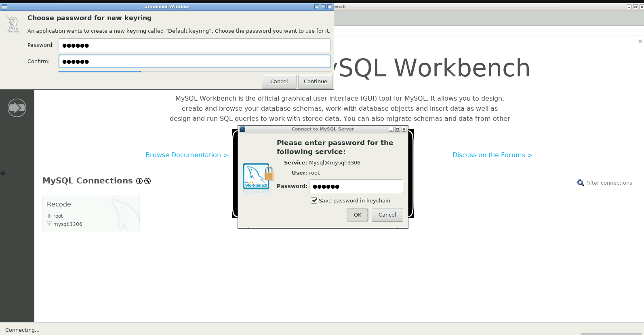
Task: Open Discuss on the Forums link
Action: pyautogui.click(x=492, y=155)
